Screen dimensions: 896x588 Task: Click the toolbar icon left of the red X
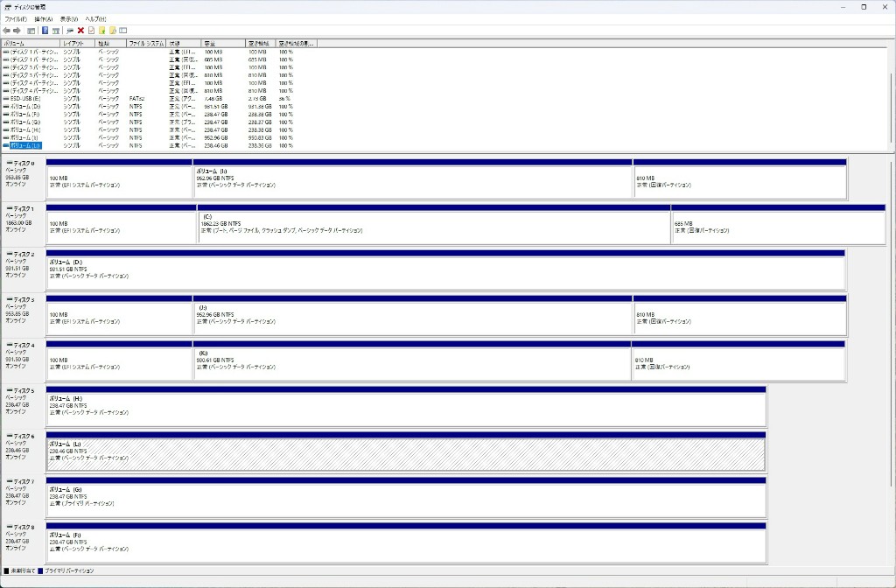click(x=70, y=31)
